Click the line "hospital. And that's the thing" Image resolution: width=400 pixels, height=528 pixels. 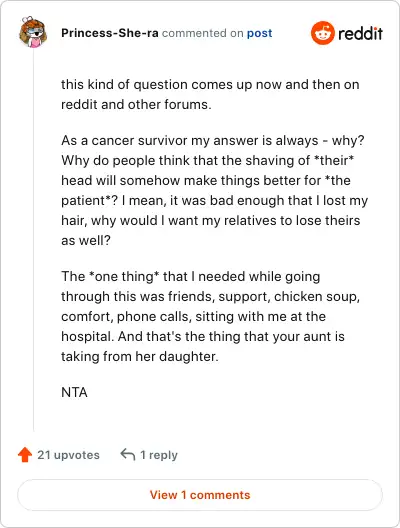pyautogui.click(x=203, y=336)
